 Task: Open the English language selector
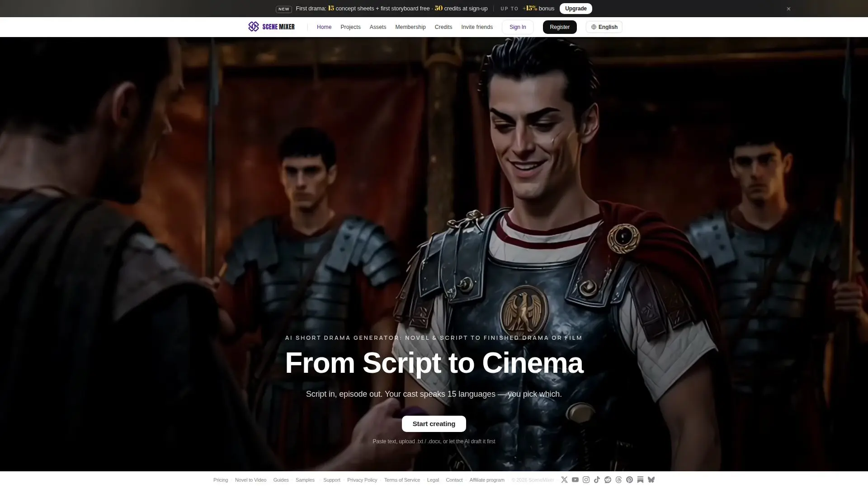click(604, 27)
